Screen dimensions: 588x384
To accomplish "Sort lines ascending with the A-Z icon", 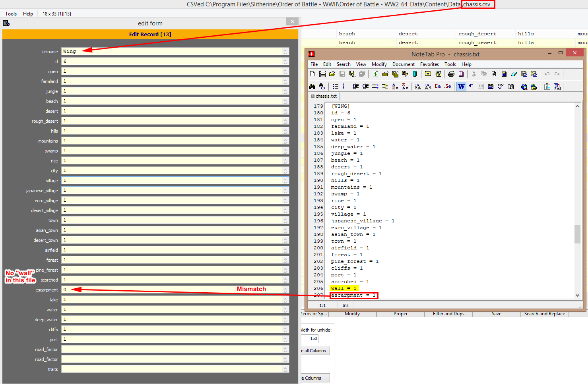I will coord(395,87).
